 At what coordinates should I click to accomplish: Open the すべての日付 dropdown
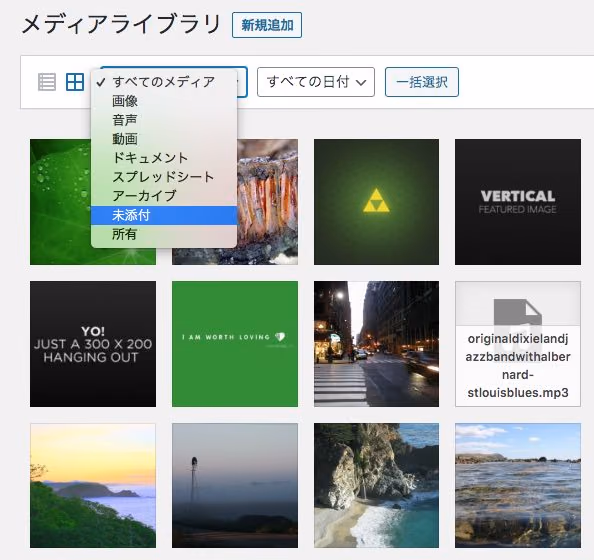pyautogui.click(x=316, y=82)
